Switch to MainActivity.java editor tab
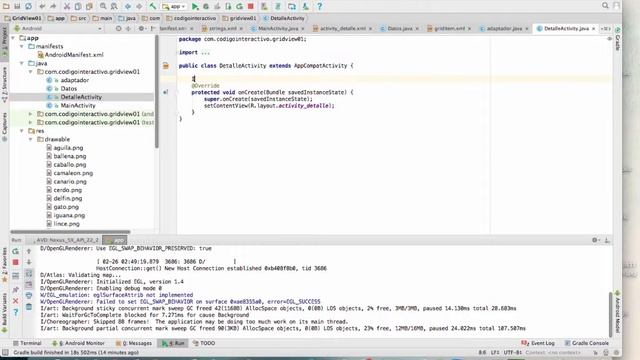 278,29
